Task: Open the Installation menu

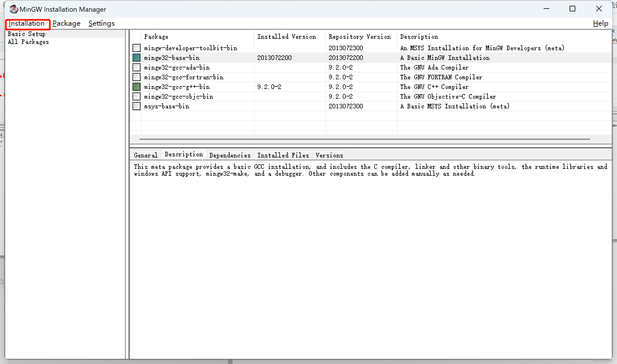Action: [x=27, y=23]
